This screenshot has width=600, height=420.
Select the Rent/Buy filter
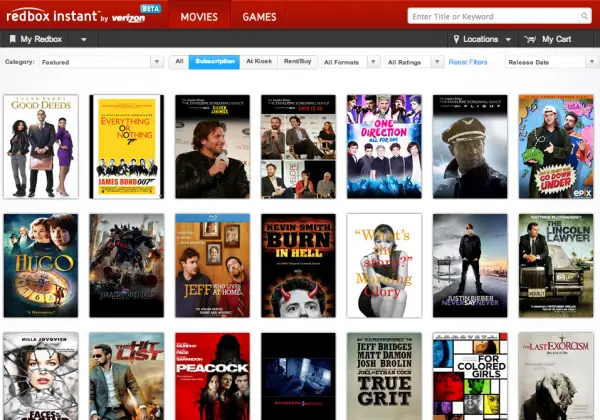(x=297, y=62)
